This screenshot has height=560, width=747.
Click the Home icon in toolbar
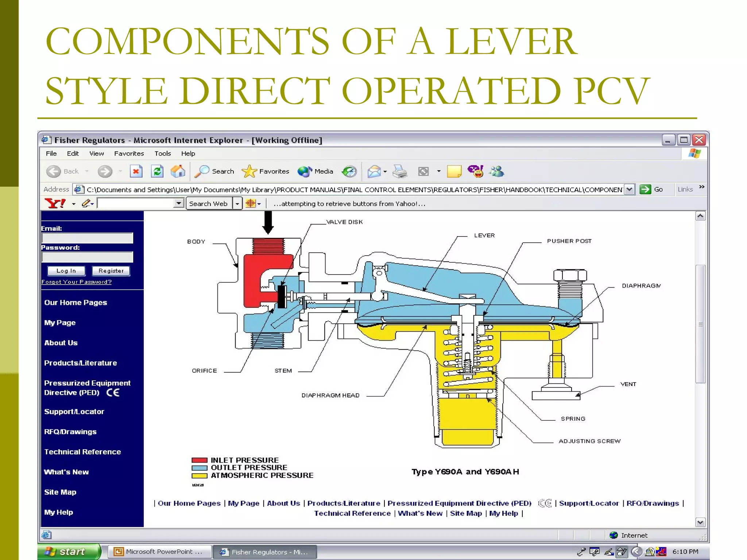point(178,171)
